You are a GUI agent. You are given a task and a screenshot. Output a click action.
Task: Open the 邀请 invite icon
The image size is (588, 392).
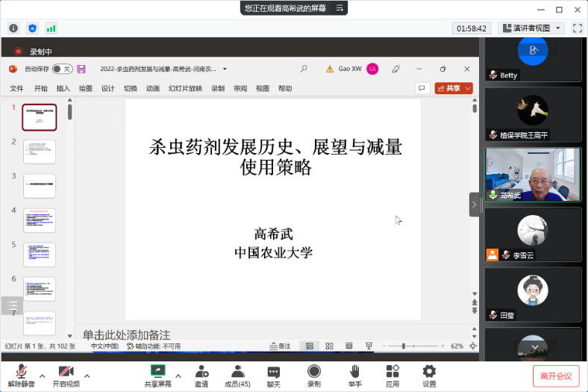(x=201, y=371)
